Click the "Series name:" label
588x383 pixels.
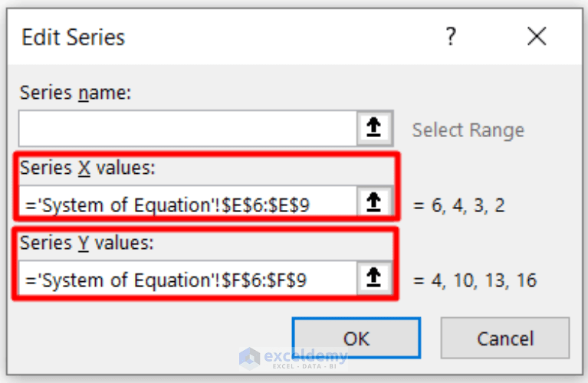76,93
